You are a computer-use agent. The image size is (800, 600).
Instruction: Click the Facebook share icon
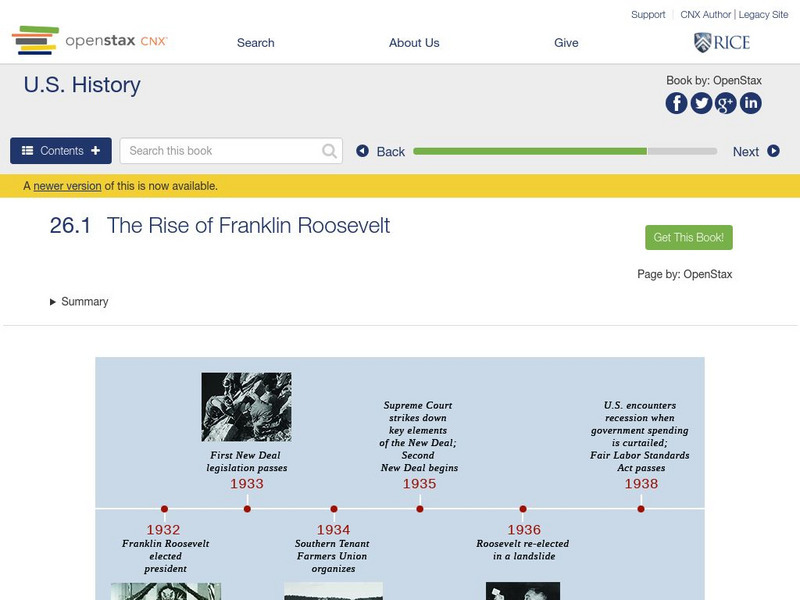[677, 103]
